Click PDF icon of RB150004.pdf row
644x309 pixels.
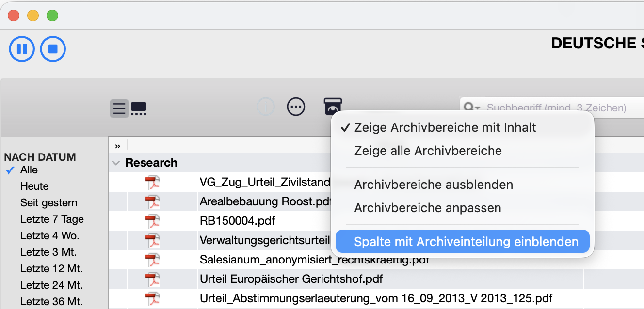pos(153,221)
